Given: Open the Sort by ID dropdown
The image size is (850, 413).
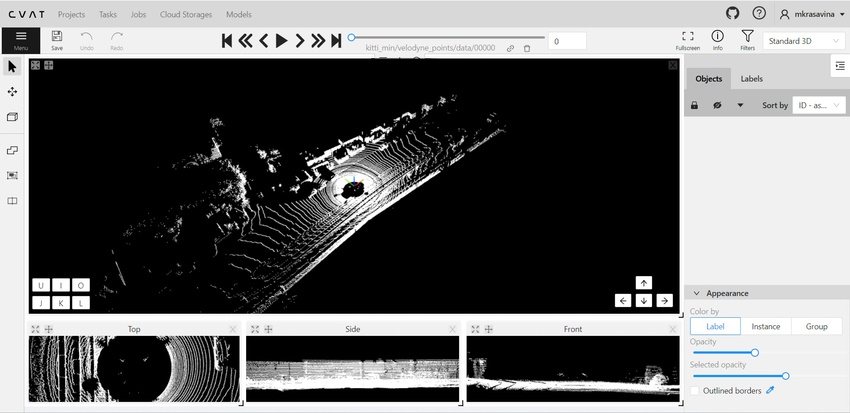Looking at the screenshot, I should click(820, 105).
